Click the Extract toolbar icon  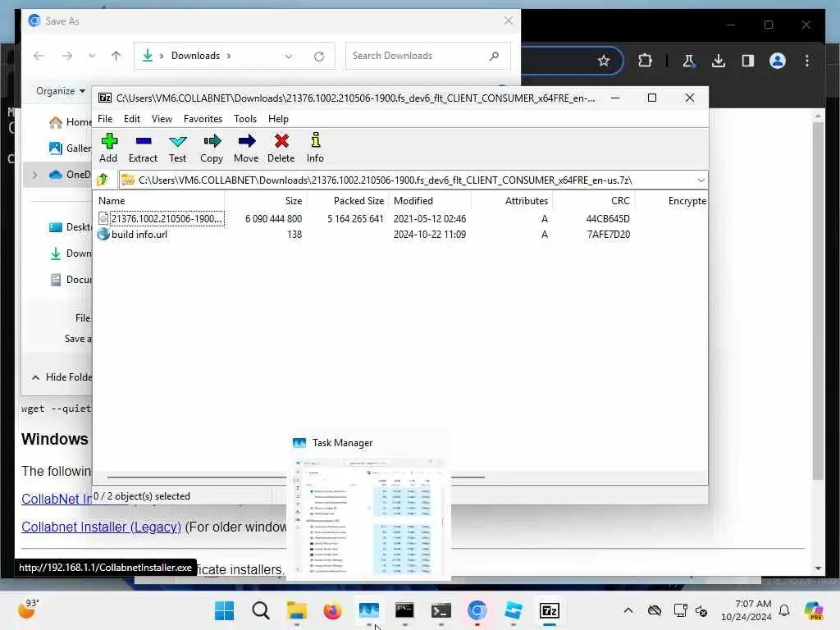click(143, 148)
